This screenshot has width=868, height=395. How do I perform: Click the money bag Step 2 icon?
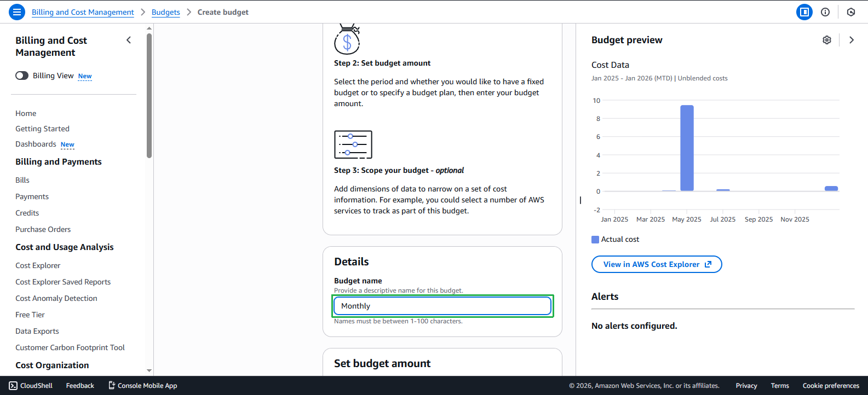[x=347, y=39]
